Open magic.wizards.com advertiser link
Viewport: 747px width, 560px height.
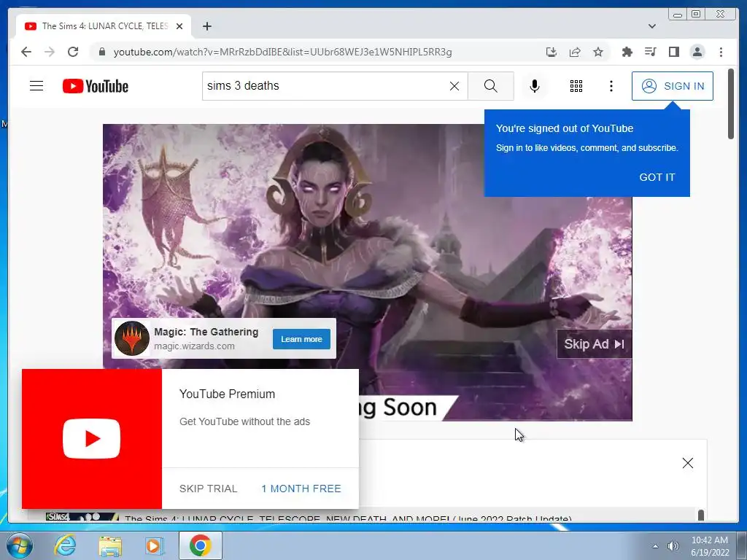pos(194,346)
